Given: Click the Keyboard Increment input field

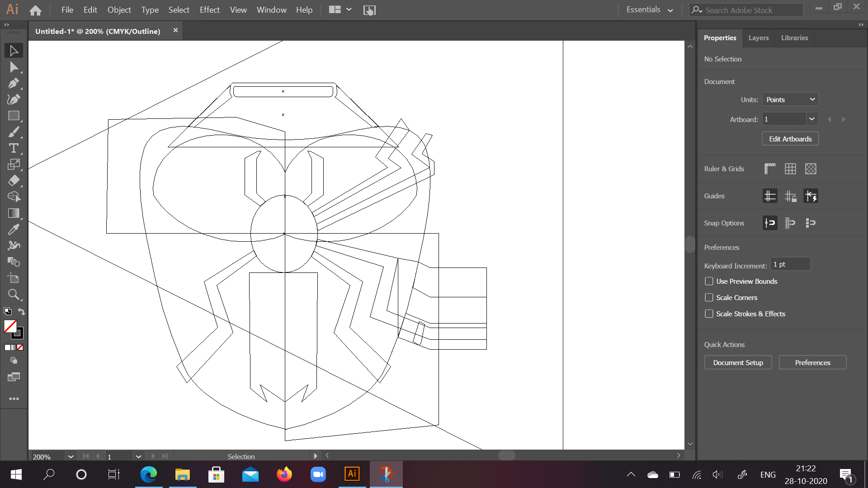Looking at the screenshot, I should [x=790, y=264].
